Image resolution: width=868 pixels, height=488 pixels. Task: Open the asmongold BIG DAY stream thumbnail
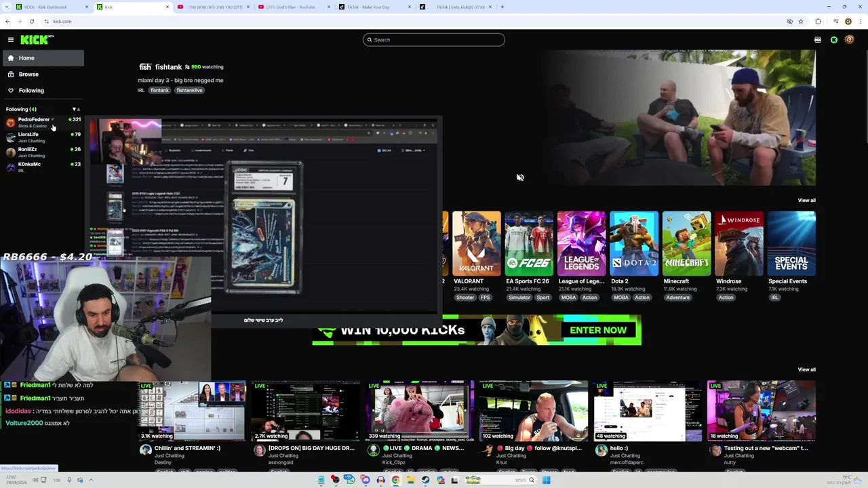point(306,411)
